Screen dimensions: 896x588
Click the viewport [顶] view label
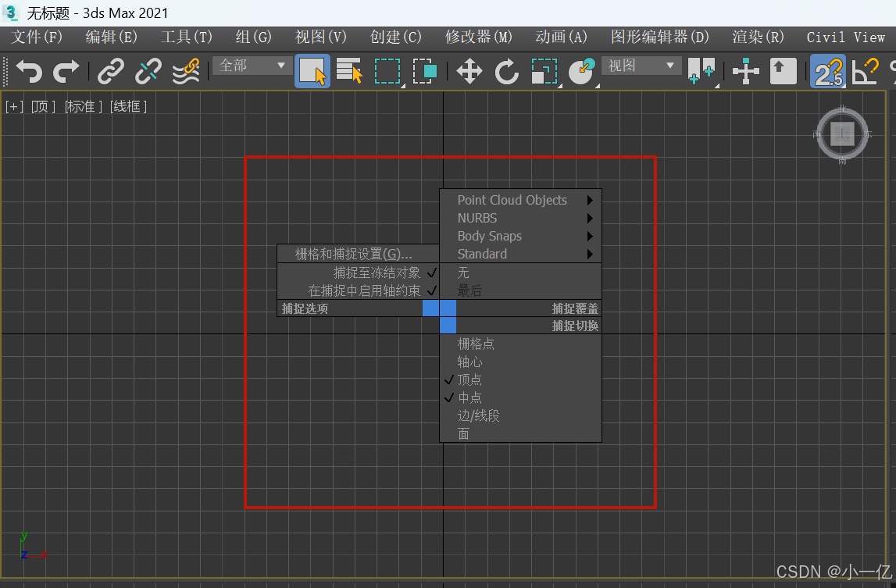point(43,106)
